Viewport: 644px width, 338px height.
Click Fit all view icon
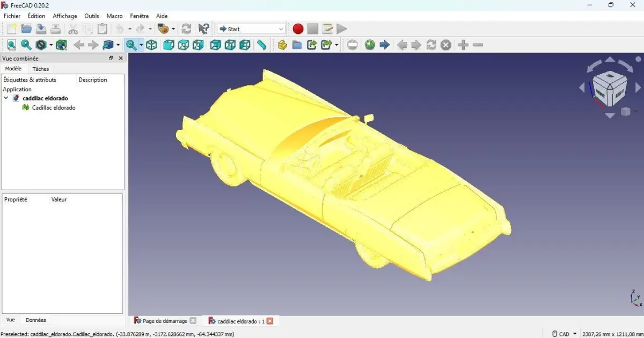pos(12,45)
